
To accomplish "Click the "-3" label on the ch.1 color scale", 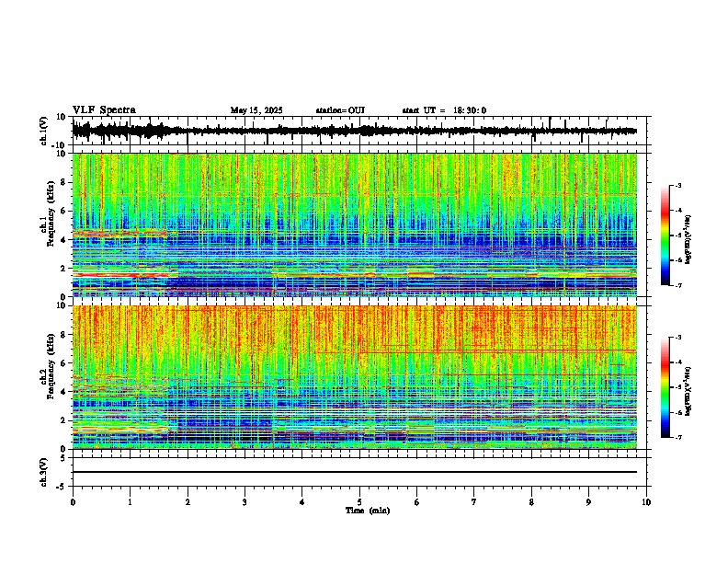I will click(678, 185).
